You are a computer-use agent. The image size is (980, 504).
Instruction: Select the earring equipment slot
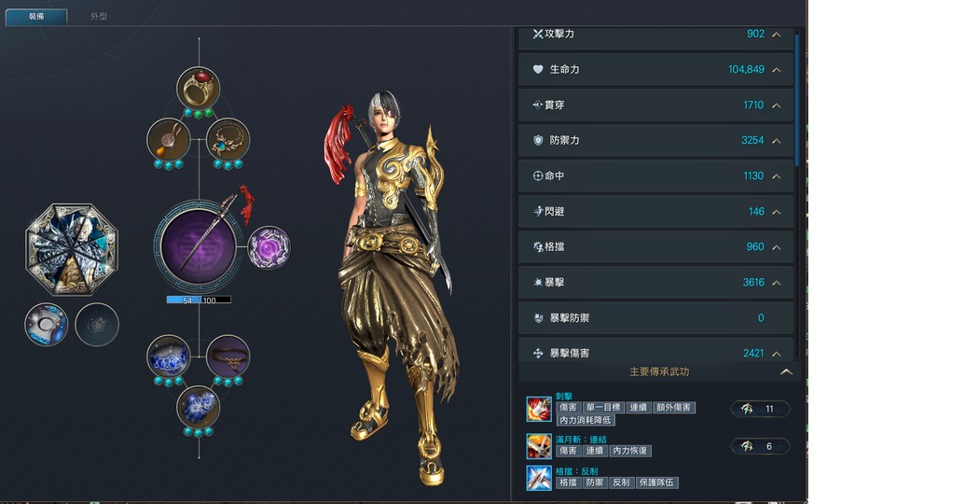click(x=168, y=139)
